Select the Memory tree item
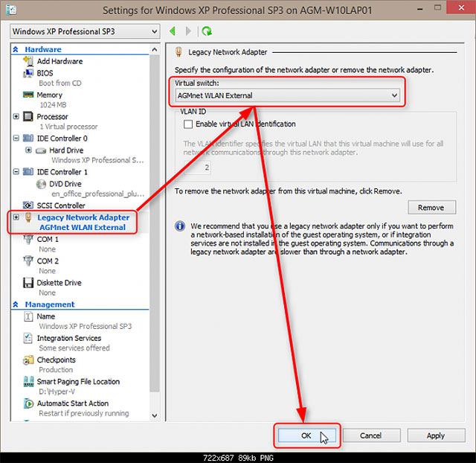This screenshot has width=476, height=463. (50, 95)
